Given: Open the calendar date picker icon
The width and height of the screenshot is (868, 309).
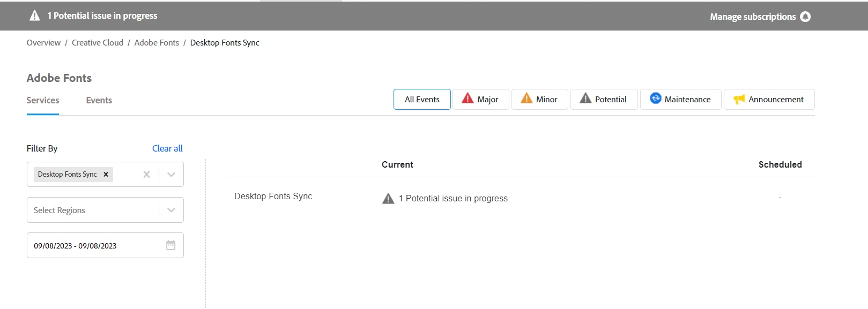Looking at the screenshot, I should (x=170, y=245).
